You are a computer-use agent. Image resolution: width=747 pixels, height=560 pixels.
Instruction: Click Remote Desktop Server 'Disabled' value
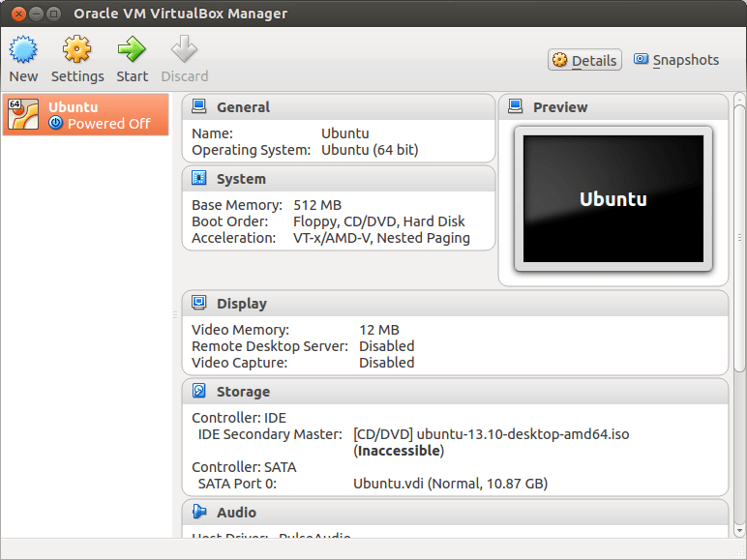(386, 346)
